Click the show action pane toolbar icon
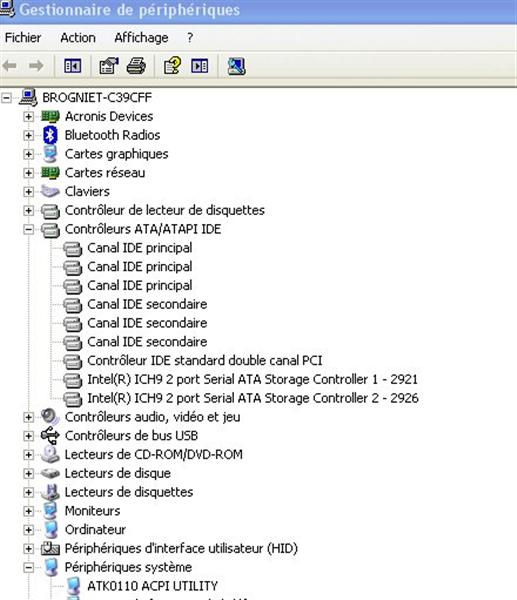This screenshot has height=600, width=517. pyautogui.click(x=200, y=66)
